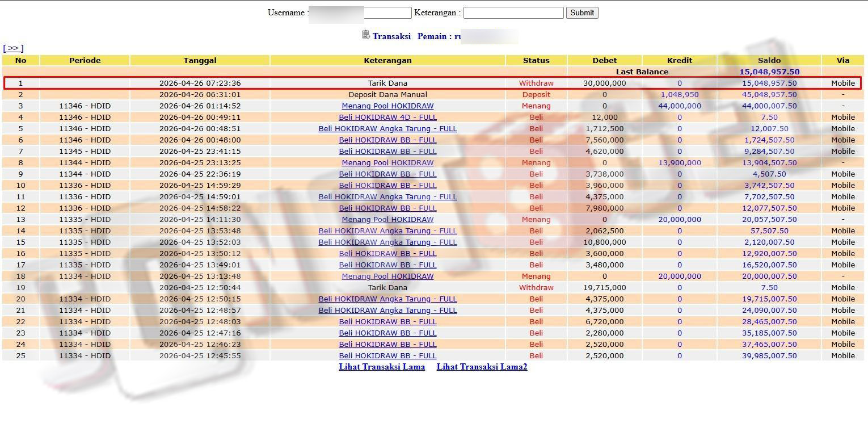
Task: Open Beli HOKIDRAW BB at 12:45:55
Action: [387, 356]
